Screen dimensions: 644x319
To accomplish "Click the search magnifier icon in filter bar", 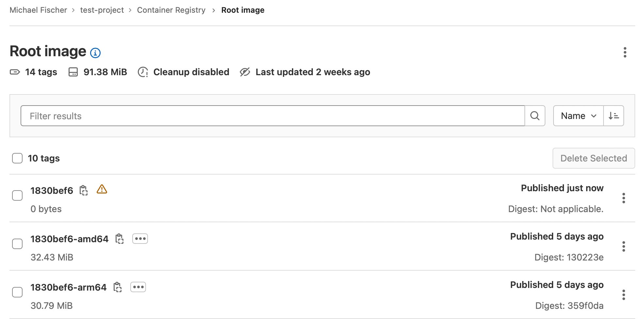I will coord(535,116).
